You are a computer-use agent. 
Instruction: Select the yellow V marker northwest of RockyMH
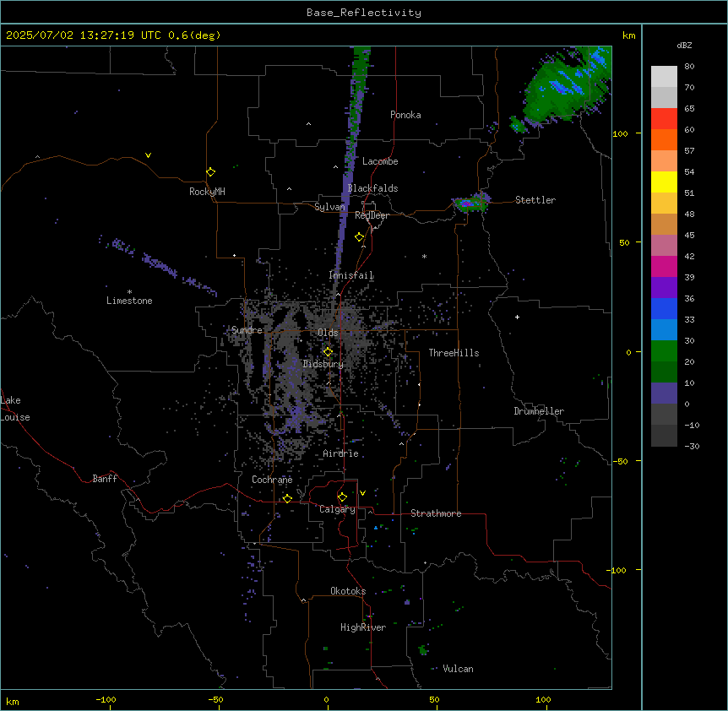coord(148,155)
